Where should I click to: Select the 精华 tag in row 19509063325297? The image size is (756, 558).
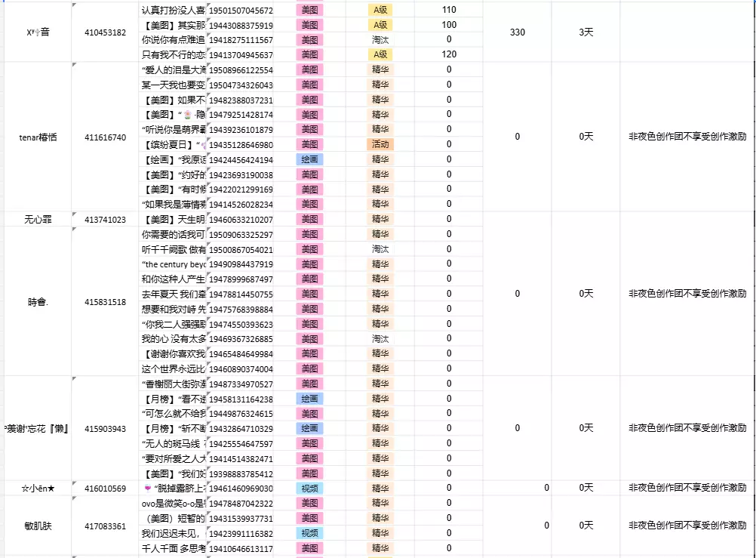click(380, 234)
